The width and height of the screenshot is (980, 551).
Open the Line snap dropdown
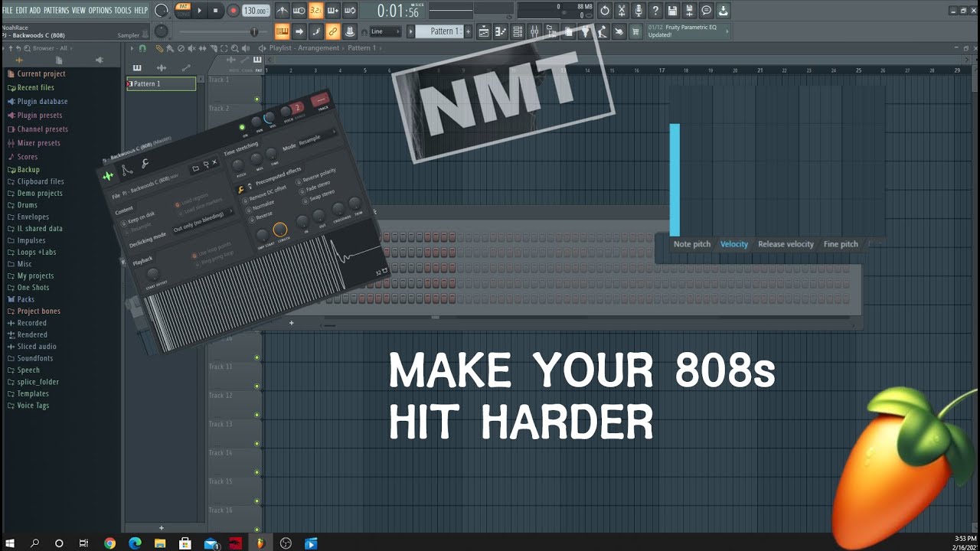tap(385, 31)
